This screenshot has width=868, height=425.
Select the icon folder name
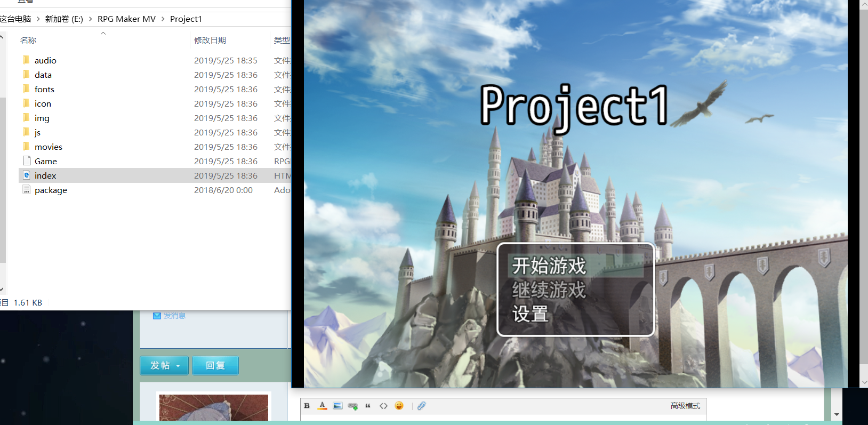click(x=43, y=103)
